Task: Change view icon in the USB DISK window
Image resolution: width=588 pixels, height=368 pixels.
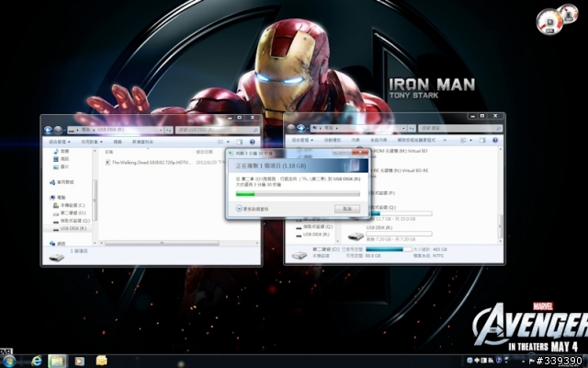Action: coord(220,142)
